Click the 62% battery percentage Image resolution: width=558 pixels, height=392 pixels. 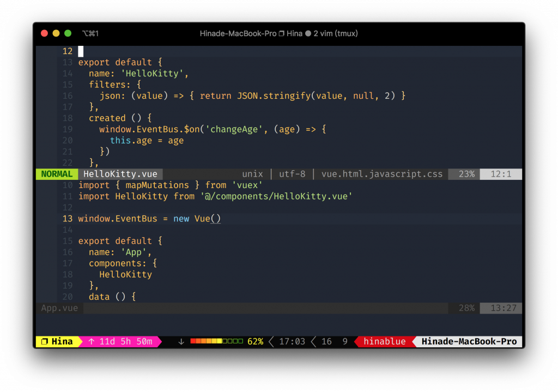click(255, 341)
